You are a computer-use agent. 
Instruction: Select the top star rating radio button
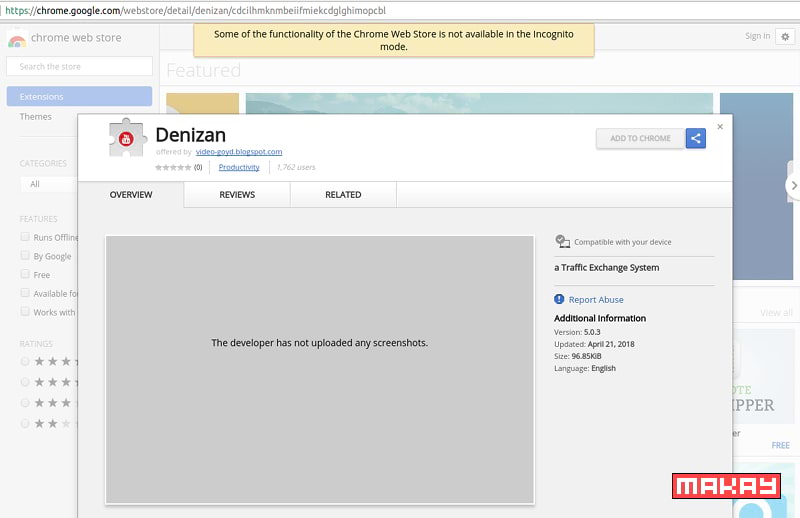24,361
